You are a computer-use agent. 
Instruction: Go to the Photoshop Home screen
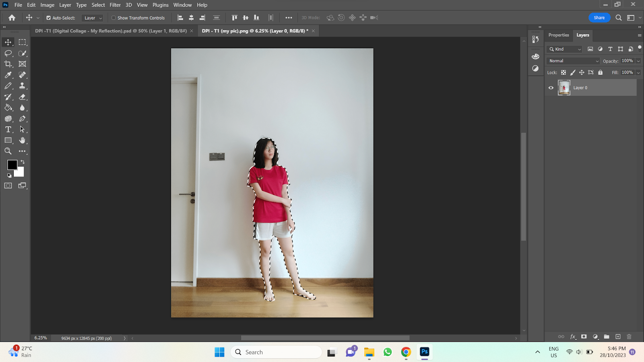pos(12,18)
